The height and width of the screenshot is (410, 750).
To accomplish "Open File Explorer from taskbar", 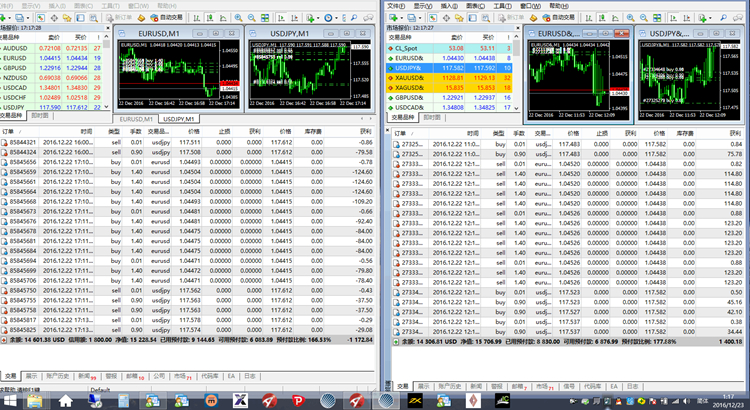I will click(x=35, y=400).
